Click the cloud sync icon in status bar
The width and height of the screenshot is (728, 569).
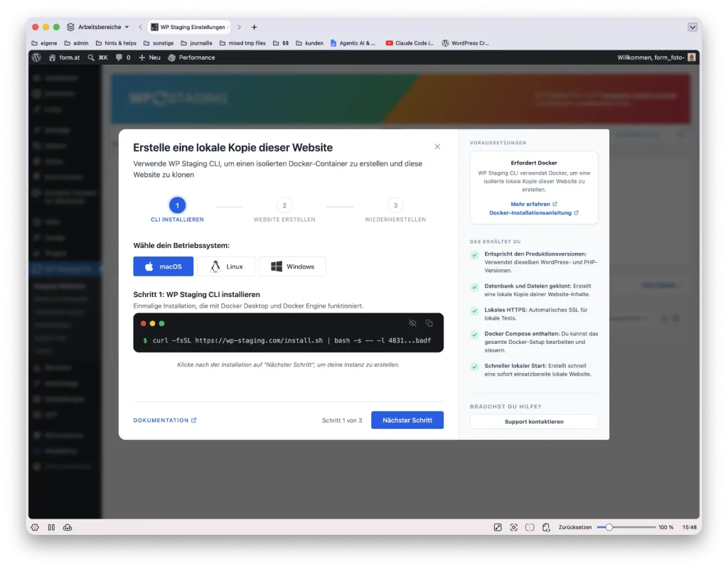(68, 527)
